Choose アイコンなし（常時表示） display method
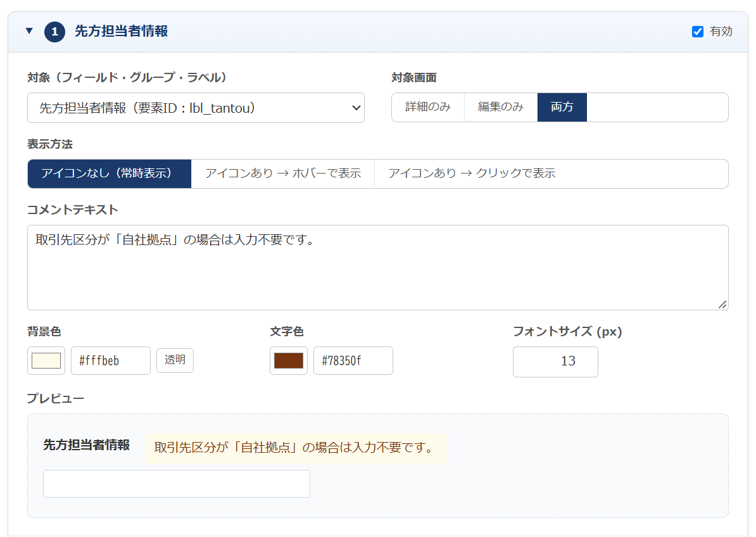 click(110, 174)
